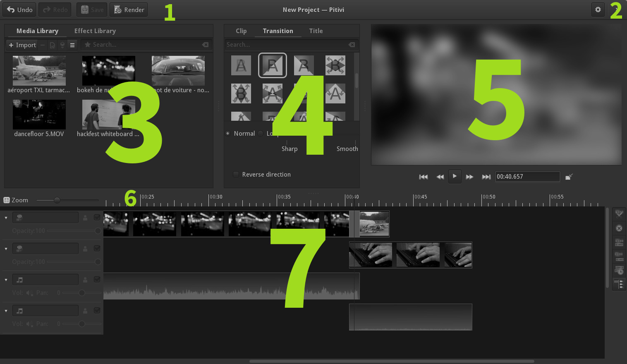This screenshot has width=627, height=364.
Task: Select the dancefloor 5.MOV thumbnail
Action: (x=39, y=115)
